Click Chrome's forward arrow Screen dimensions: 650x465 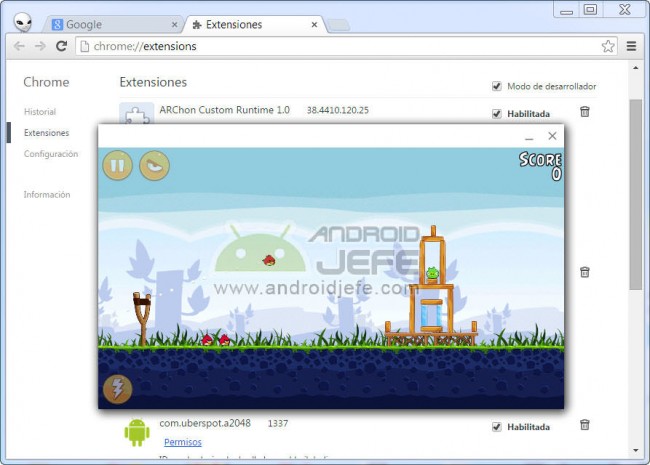(x=40, y=46)
